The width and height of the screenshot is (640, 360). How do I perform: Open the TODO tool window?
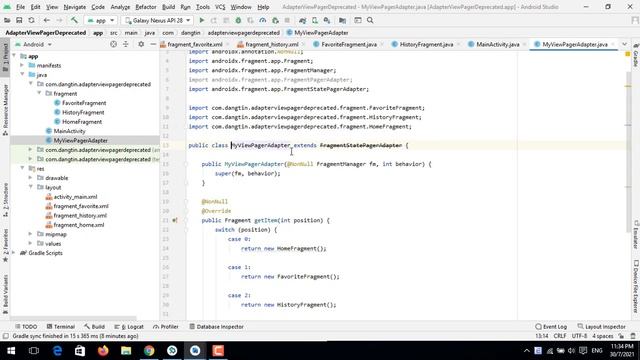[x=26, y=327]
